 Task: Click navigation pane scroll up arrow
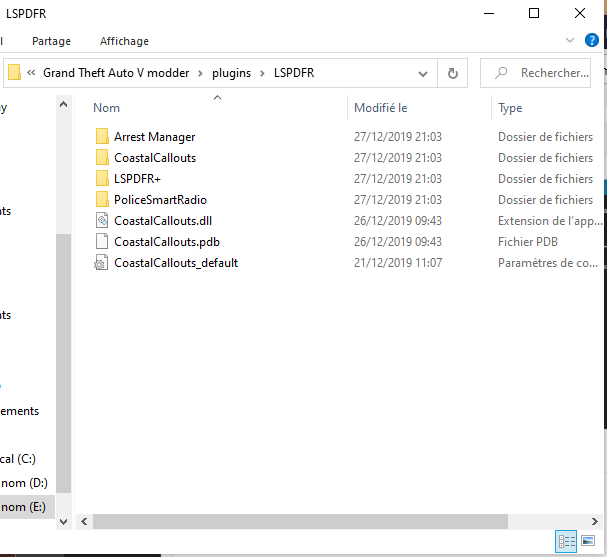tap(63, 104)
